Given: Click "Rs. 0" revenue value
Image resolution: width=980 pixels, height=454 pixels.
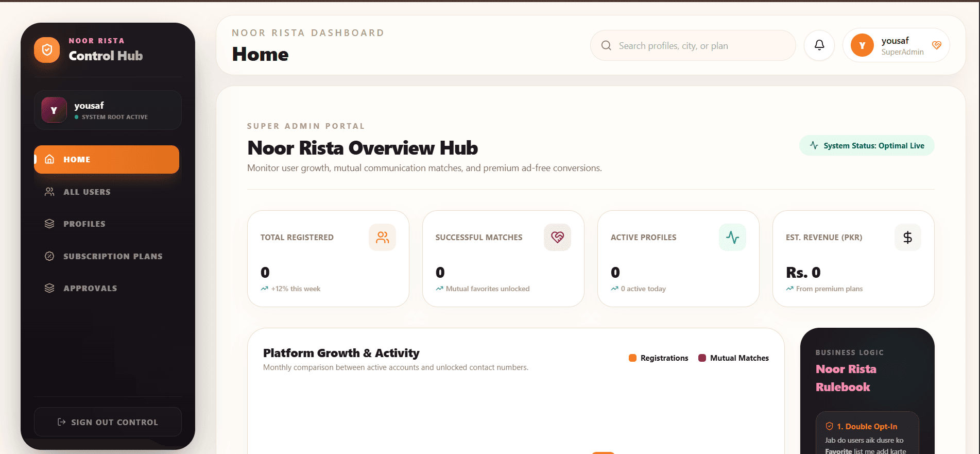Looking at the screenshot, I should [x=803, y=272].
